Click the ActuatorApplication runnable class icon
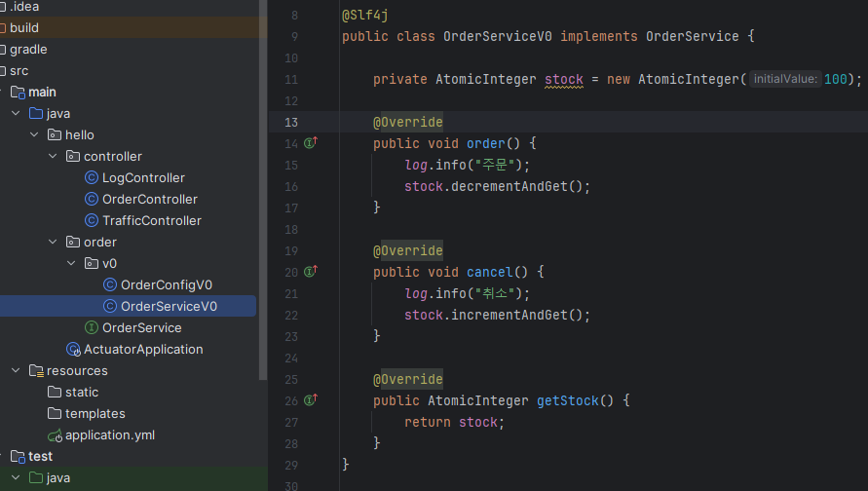The image size is (868, 491). click(73, 350)
